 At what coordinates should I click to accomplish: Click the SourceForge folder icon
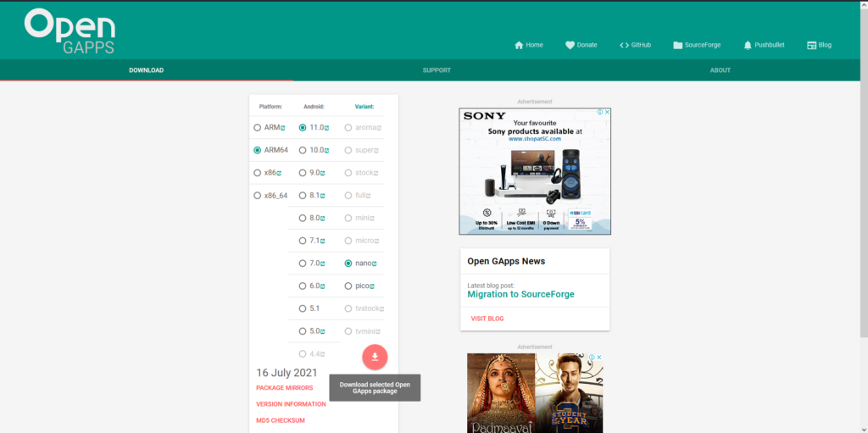point(677,46)
